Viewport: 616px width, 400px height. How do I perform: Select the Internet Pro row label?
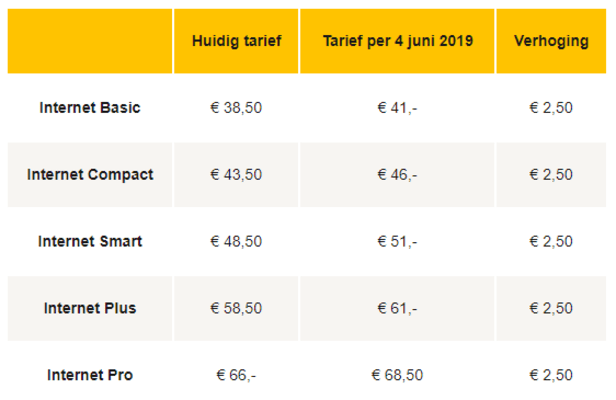[x=90, y=375]
